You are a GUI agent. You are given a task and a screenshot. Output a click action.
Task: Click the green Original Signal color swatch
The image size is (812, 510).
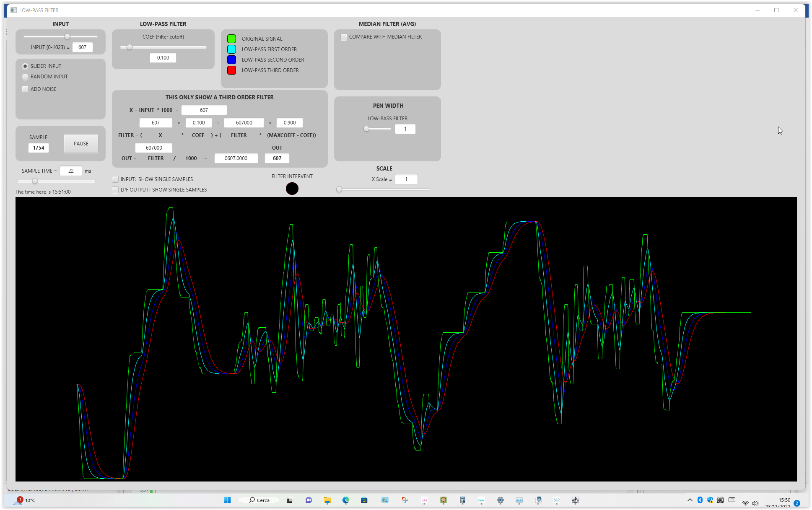[231, 39]
